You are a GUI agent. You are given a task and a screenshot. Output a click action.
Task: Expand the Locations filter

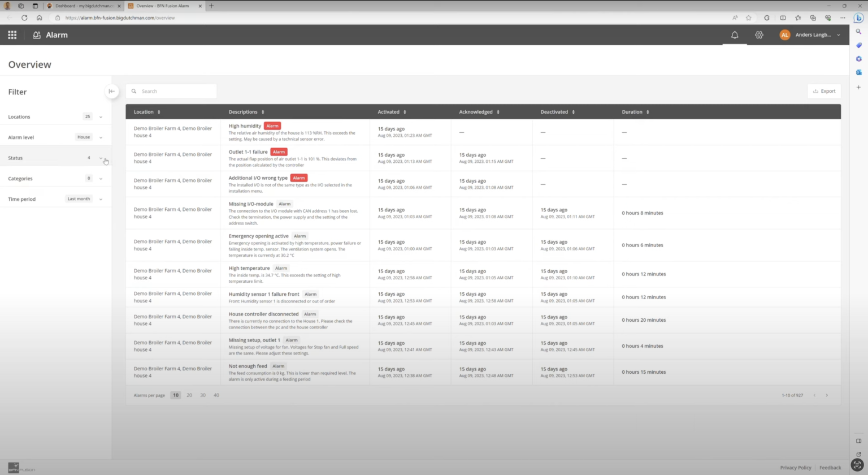click(101, 117)
